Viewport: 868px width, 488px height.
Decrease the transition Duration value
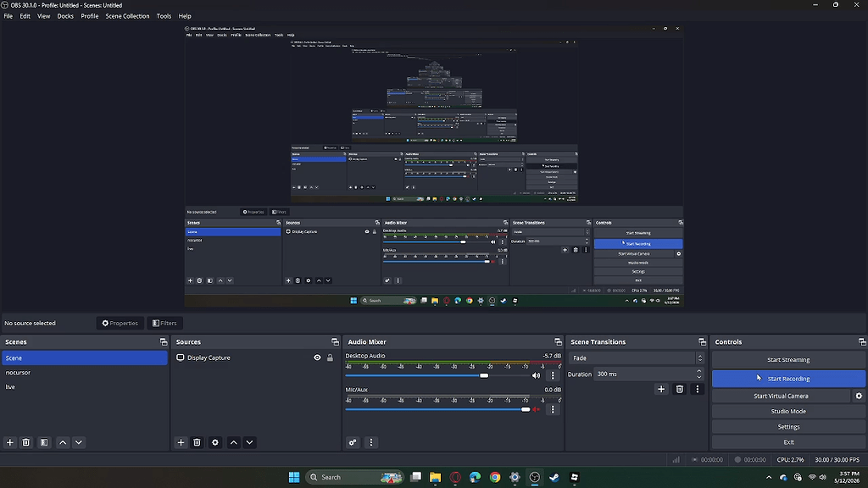point(699,377)
